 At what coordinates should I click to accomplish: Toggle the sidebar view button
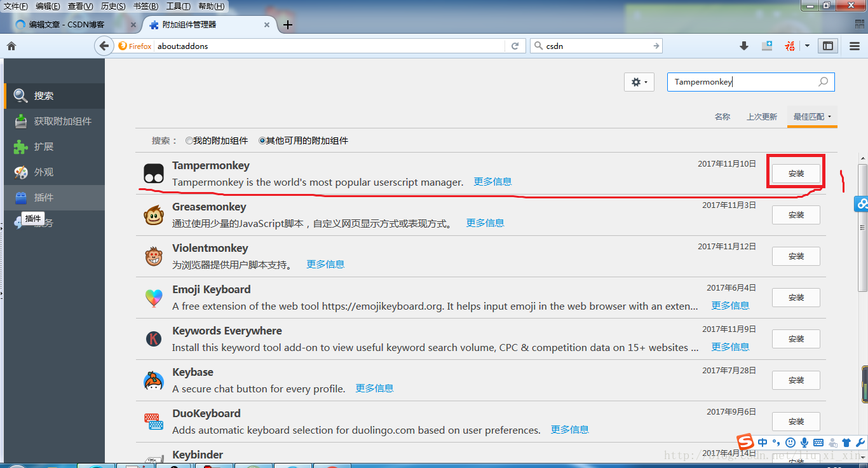827,46
